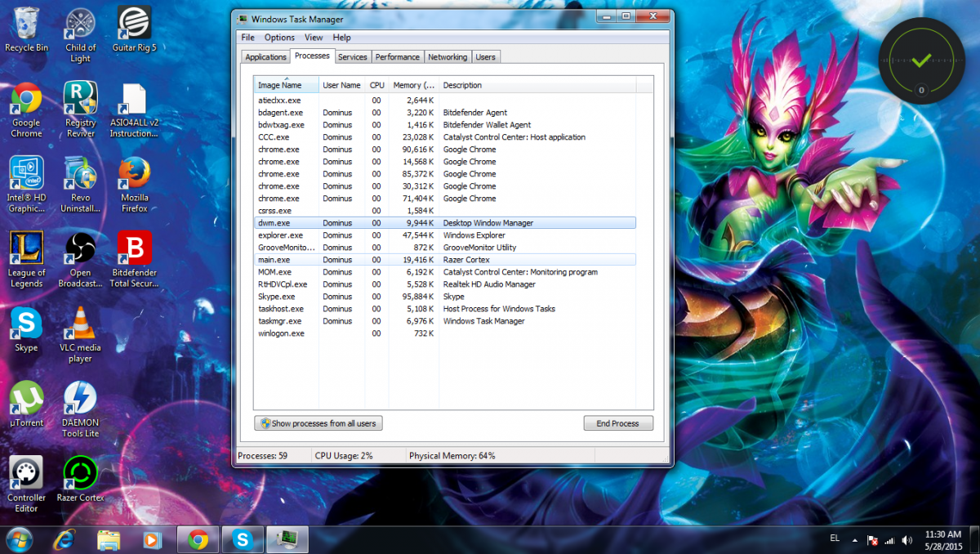Click Show processes from all users button
The height and width of the screenshot is (554, 980).
click(x=318, y=423)
